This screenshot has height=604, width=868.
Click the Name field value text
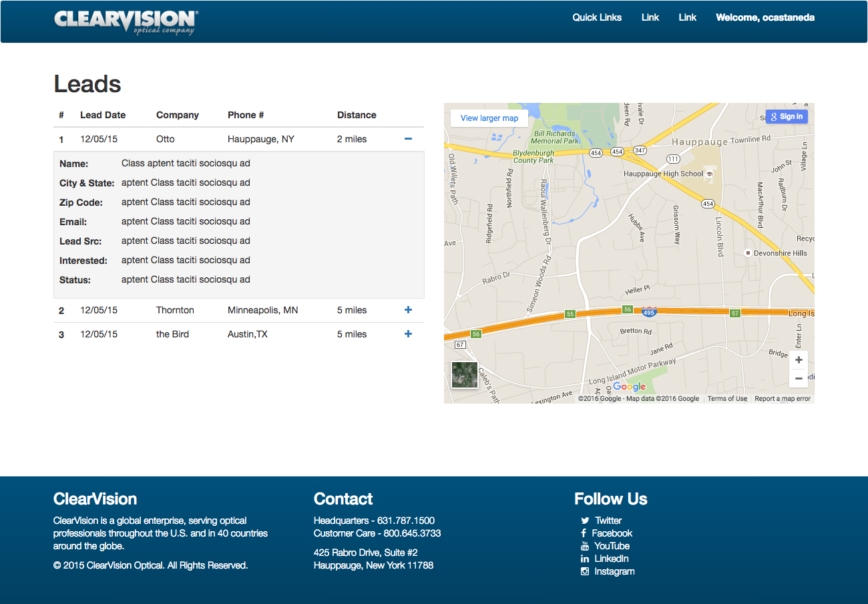186,163
